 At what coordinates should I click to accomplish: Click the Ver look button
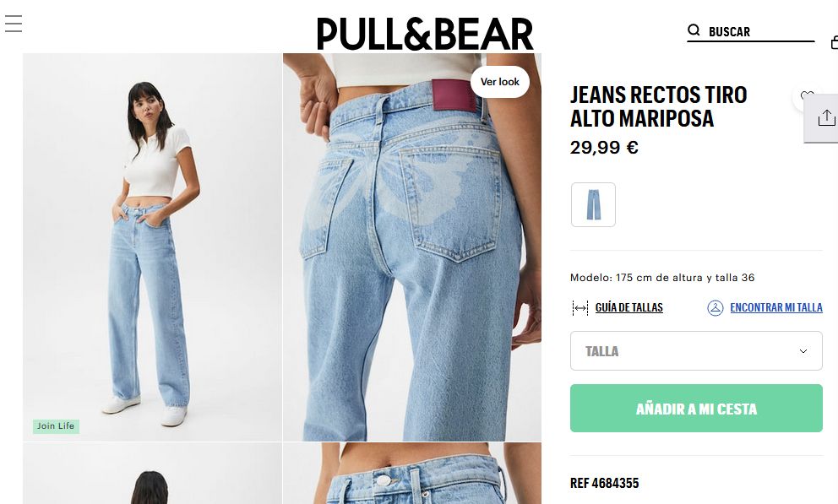(x=500, y=82)
